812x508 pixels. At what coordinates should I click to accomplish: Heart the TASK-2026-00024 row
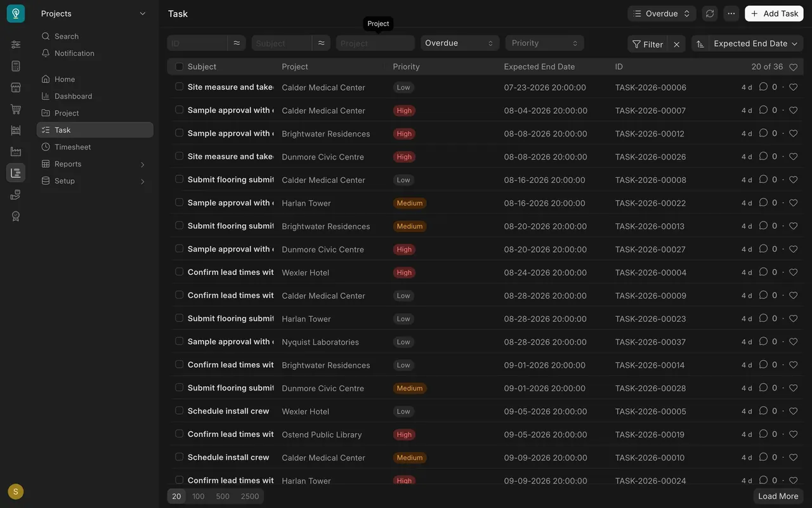[793, 481]
